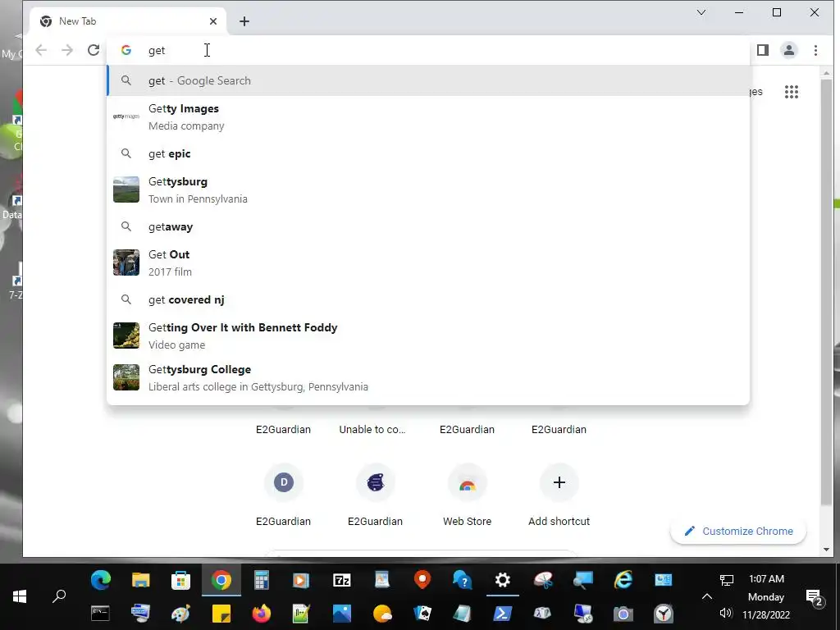Screen dimensions: 840x630
Task: Click the address bar containing 'get'
Action: tap(428, 50)
